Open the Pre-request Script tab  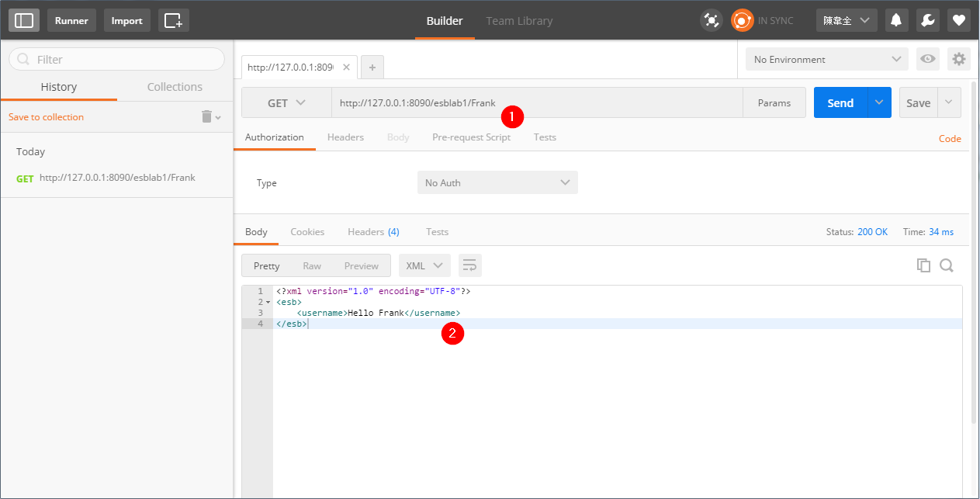pos(471,137)
